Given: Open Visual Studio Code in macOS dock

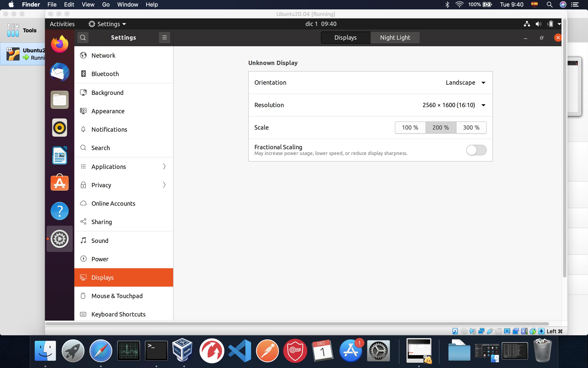Looking at the screenshot, I should tap(240, 351).
